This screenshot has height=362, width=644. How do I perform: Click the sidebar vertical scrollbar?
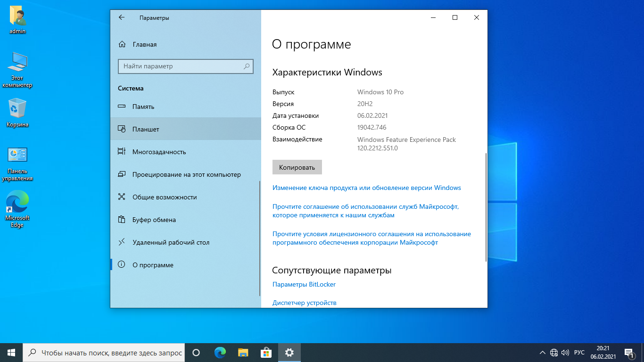259,238
